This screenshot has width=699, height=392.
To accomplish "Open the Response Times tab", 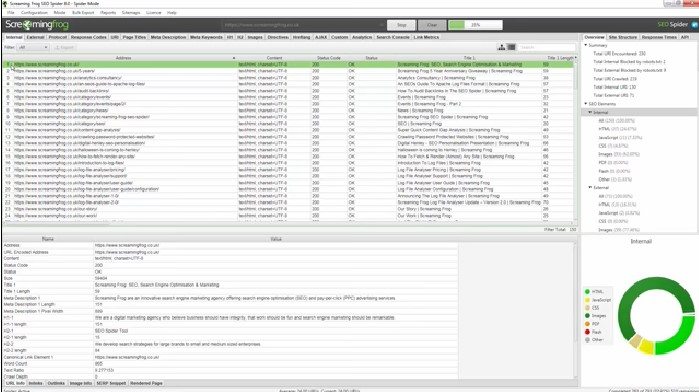I will (659, 37).
